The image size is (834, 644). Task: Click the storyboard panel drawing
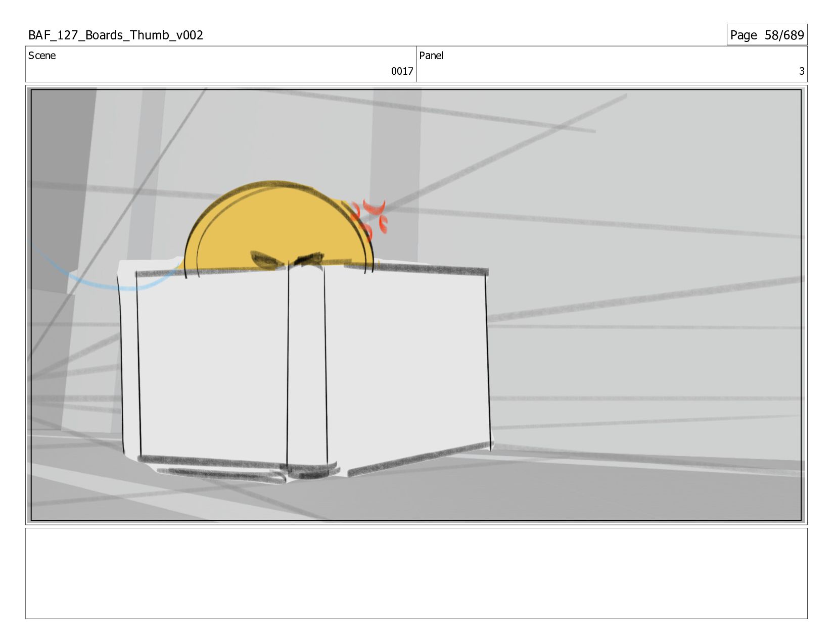pos(416,305)
